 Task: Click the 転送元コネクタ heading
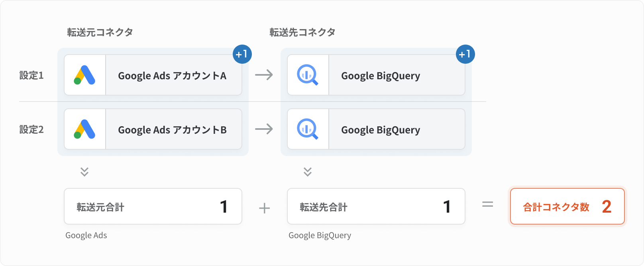[x=100, y=32]
